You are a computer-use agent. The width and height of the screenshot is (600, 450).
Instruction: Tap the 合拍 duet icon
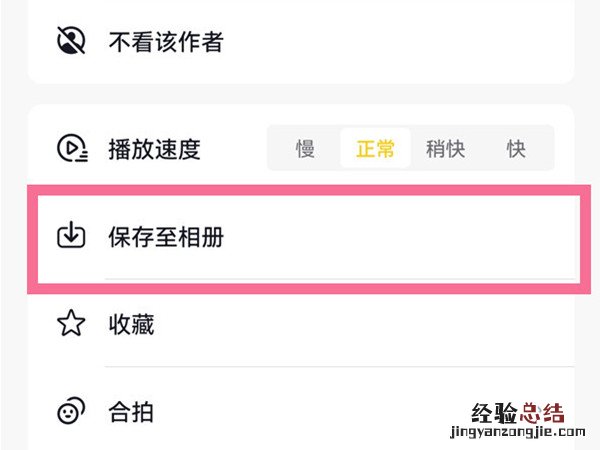(x=71, y=411)
